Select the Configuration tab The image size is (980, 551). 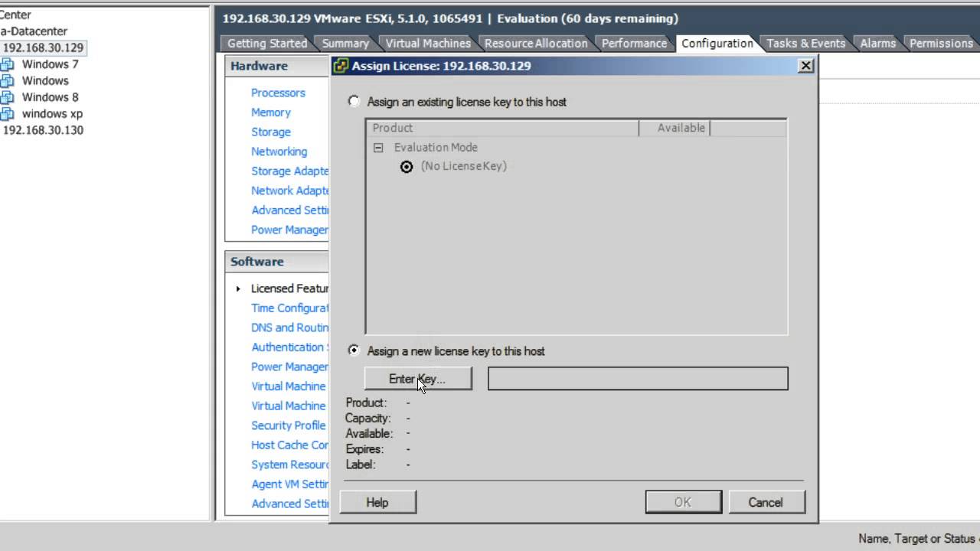click(x=717, y=44)
